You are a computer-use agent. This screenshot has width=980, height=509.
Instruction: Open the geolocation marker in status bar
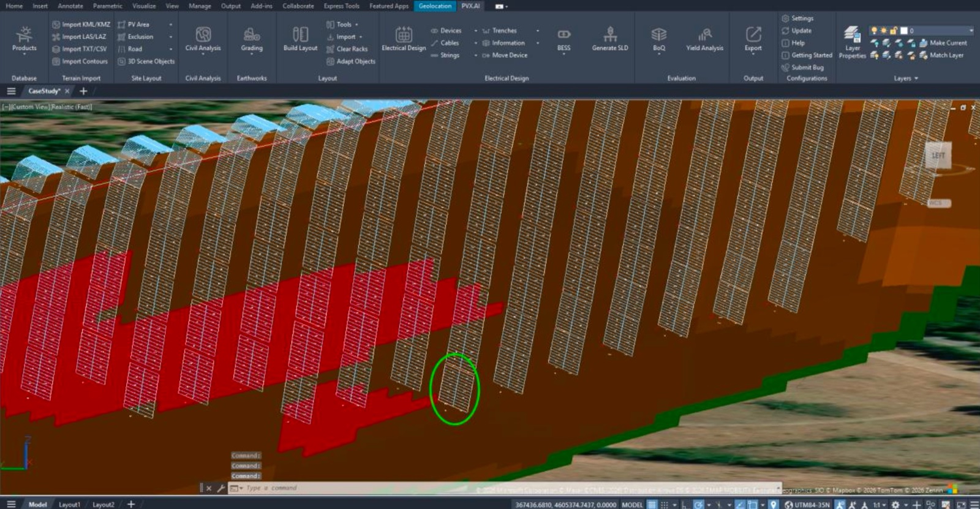(x=774, y=505)
